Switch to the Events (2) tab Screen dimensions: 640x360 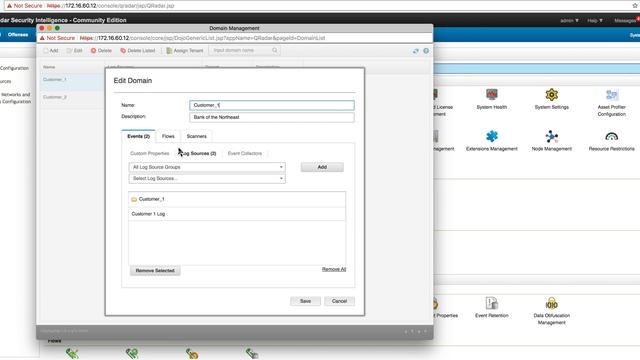coord(138,136)
